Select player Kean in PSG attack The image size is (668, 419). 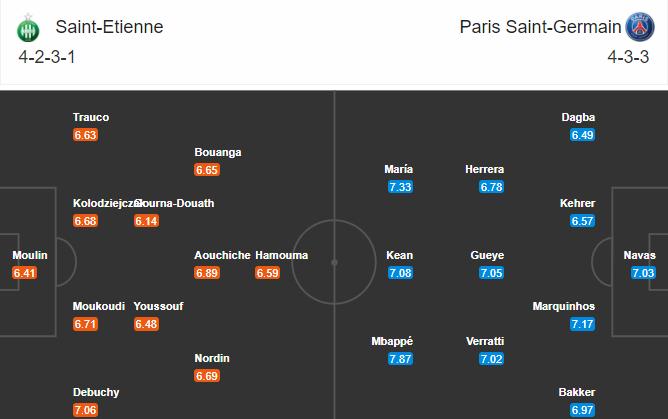click(x=400, y=255)
